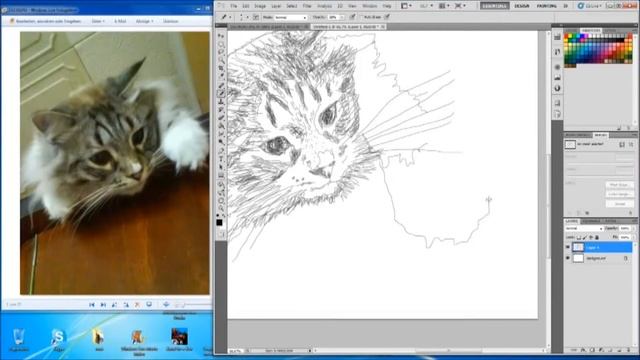The height and width of the screenshot is (360, 640).
Task: Select the Move tool
Action: pos(221,36)
